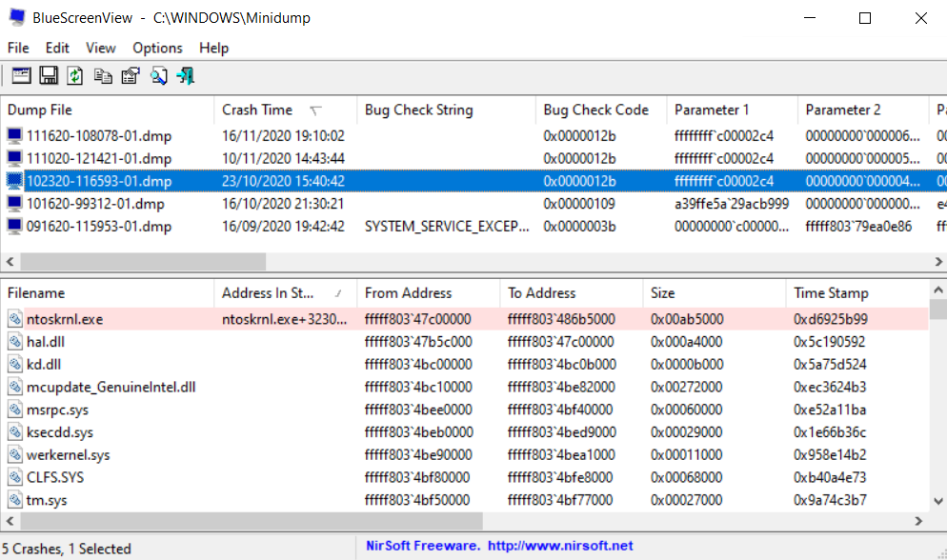Image resolution: width=947 pixels, height=560 pixels.
Task: Open Properties toolbar icon
Action: (131, 75)
